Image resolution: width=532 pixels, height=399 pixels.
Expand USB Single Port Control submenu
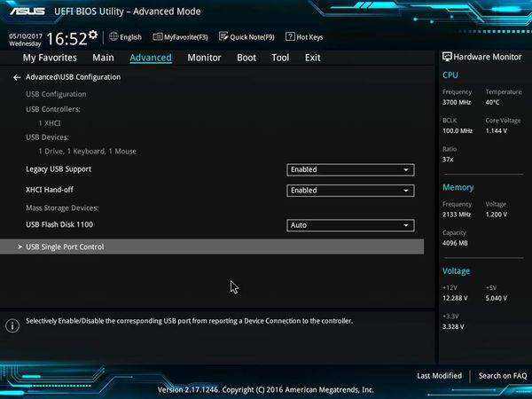pos(212,246)
